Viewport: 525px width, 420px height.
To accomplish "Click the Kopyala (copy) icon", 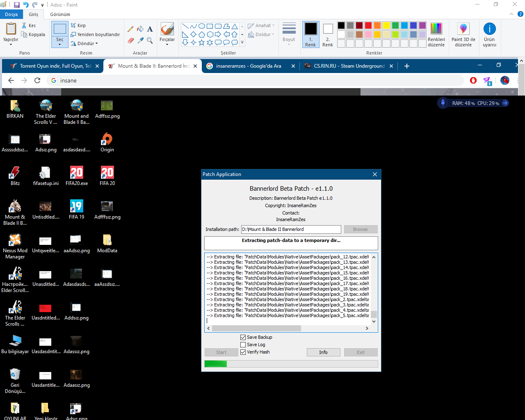I will [x=24, y=34].
